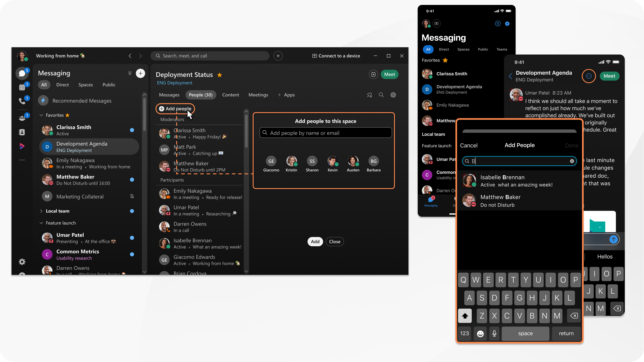Click the search input field to add people
The width and height of the screenshot is (644, 362).
tap(325, 133)
